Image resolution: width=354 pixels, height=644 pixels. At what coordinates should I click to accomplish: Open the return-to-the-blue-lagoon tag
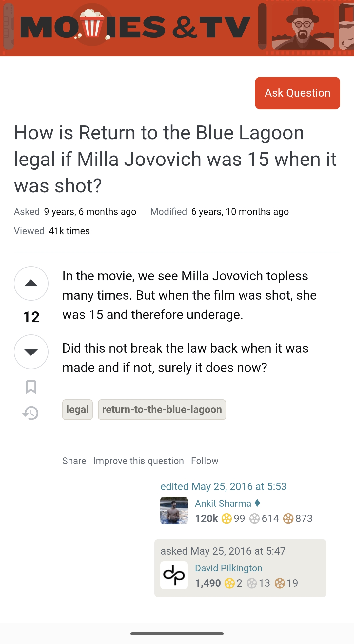click(x=162, y=410)
